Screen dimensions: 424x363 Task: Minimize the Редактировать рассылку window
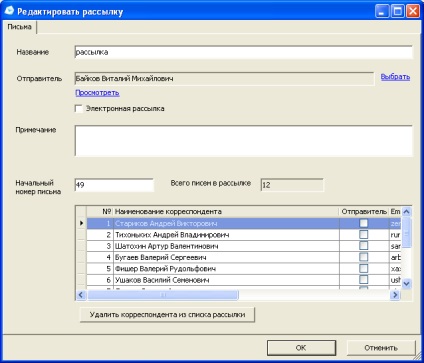coord(382,11)
